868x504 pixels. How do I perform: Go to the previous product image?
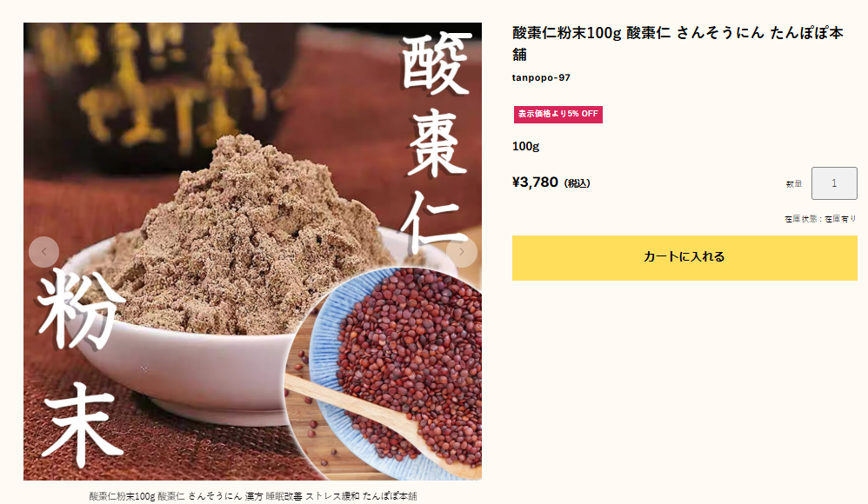click(43, 252)
